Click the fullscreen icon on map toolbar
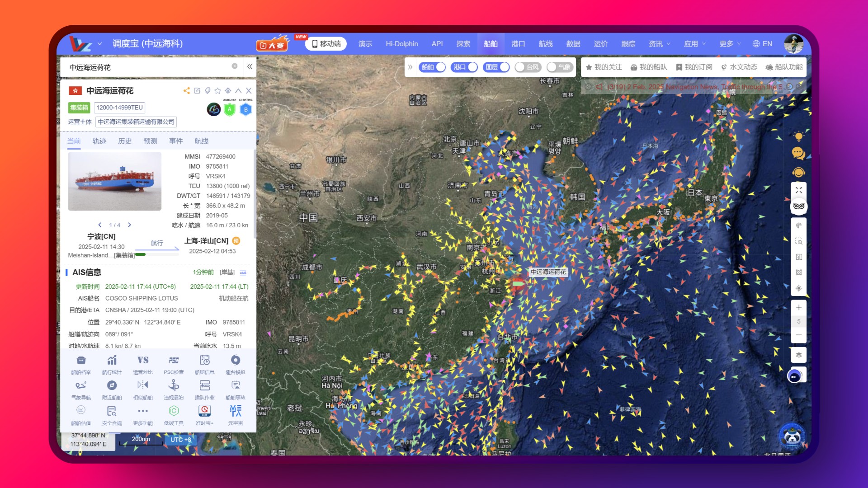This screenshot has height=488, width=868. [799, 190]
